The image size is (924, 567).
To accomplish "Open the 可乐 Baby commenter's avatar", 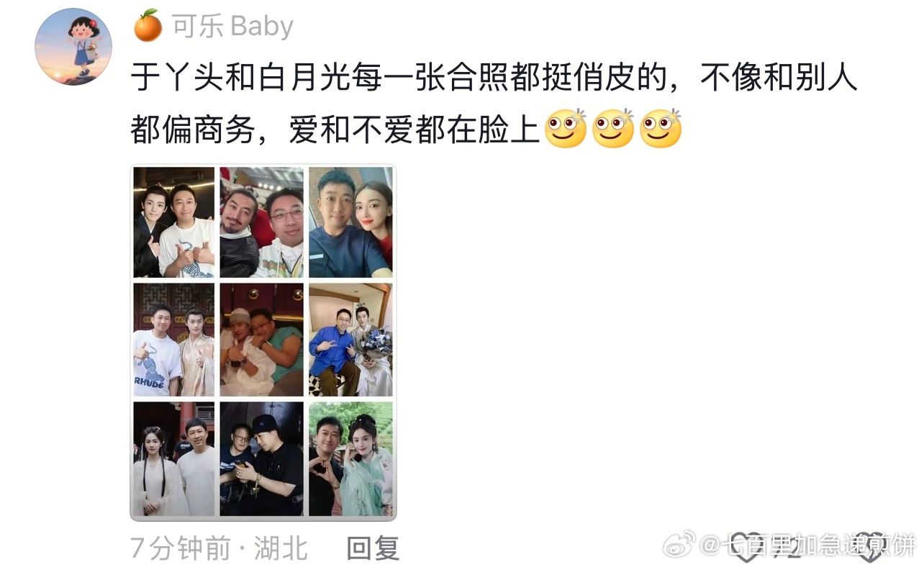I will (x=73, y=46).
